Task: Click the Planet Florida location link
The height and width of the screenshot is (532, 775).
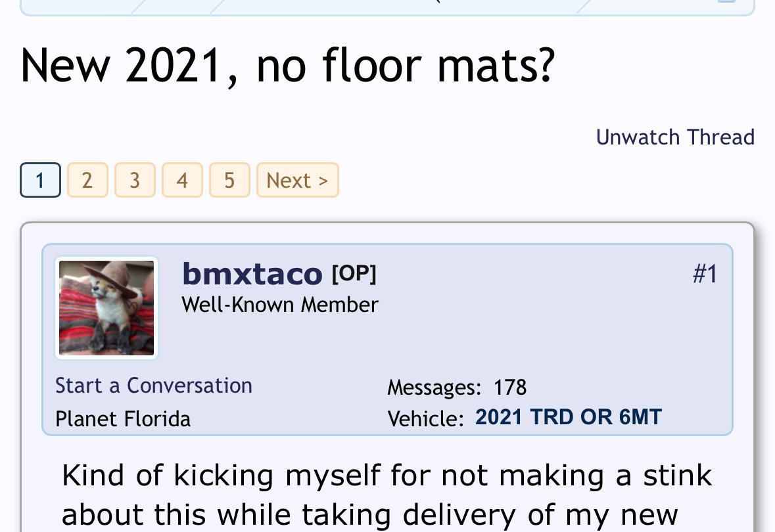Action: pos(122,419)
